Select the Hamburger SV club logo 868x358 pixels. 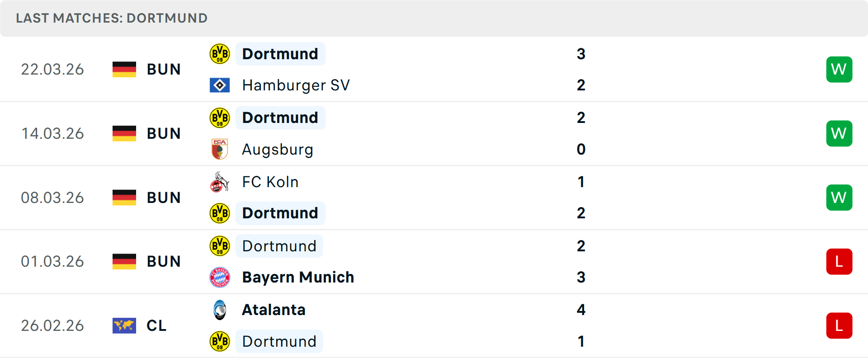click(x=220, y=85)
